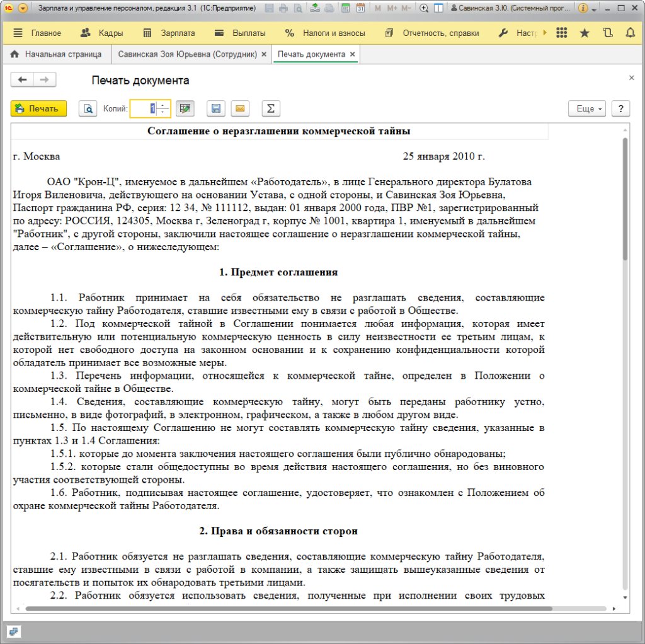The image size is (645, 644).
Task: Click the sum sigma icon
Action: [x=271, y=108]
